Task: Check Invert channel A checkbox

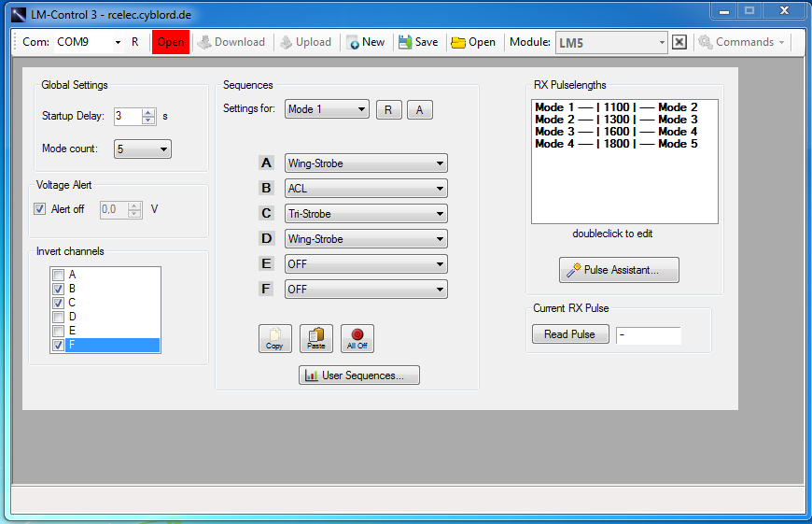Action: coord(59,275)
